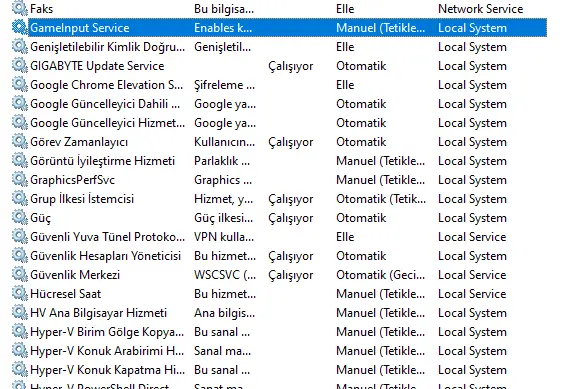
Task: Select the Güç service name
Action: coord(41,218)
